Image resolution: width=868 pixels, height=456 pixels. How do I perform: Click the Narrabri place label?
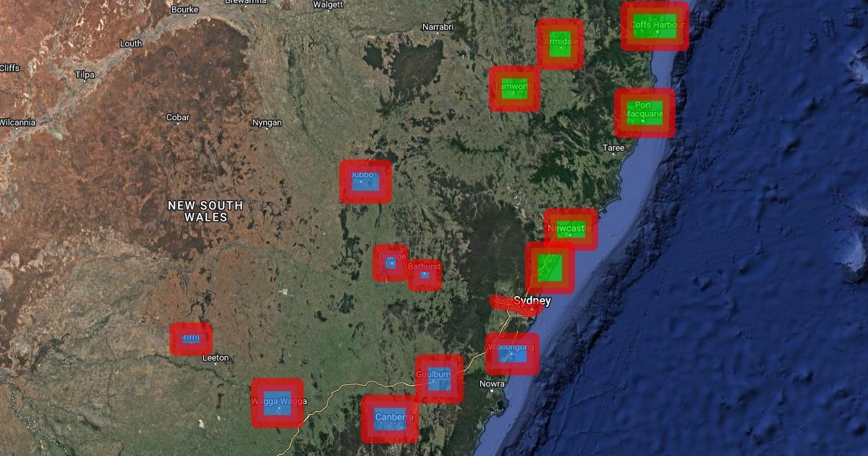tap(438, 28)
